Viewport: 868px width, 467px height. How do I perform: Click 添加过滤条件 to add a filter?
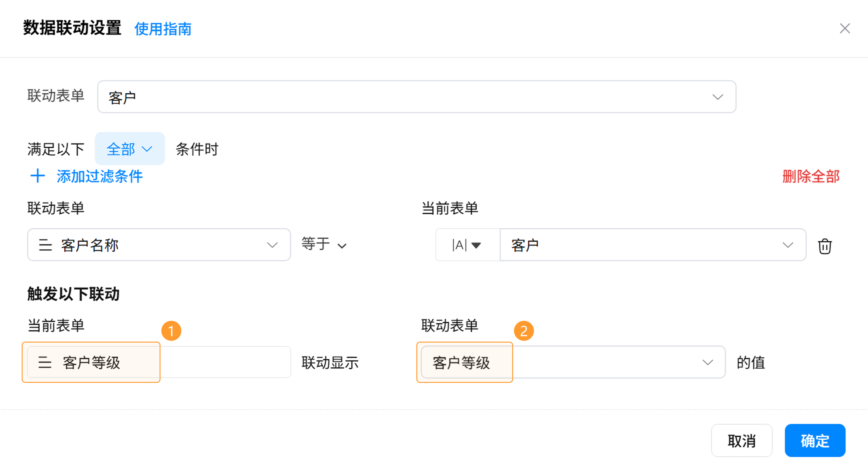[99, 176]
